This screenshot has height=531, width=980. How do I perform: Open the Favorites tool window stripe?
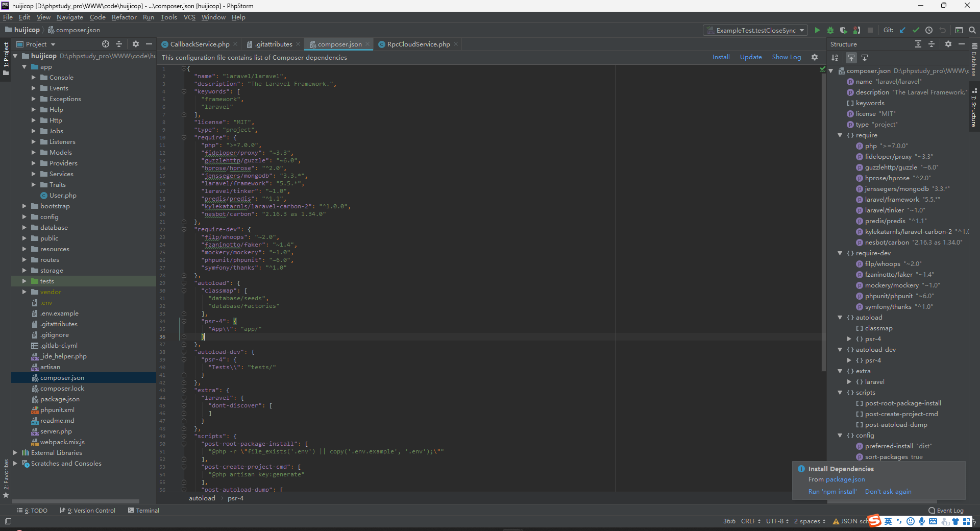[6, 479]
